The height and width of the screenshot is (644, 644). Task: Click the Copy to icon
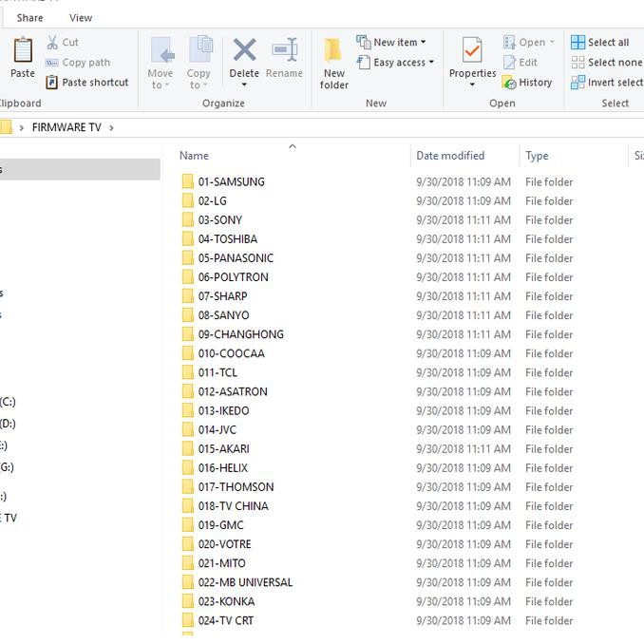(200, 49)
